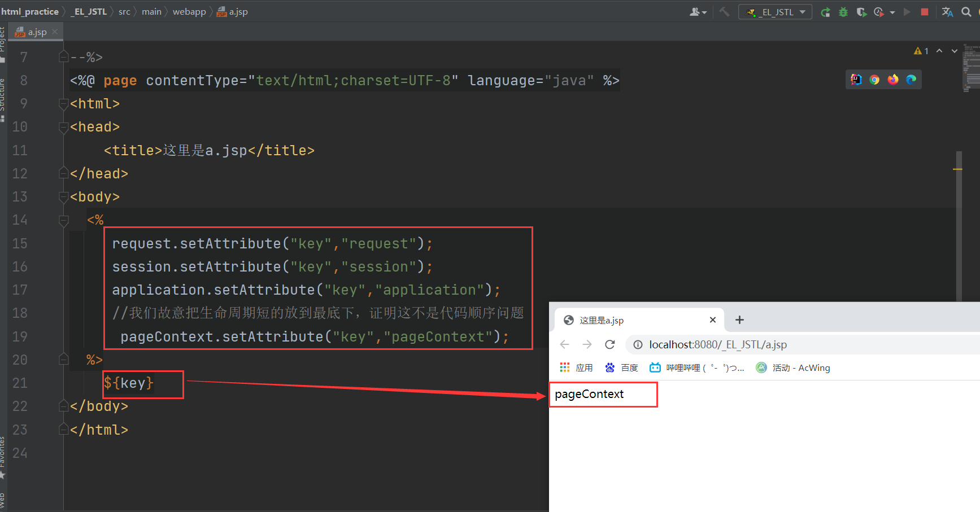
Task: Open the 百度 bookmark
Action: coord(621,367)
